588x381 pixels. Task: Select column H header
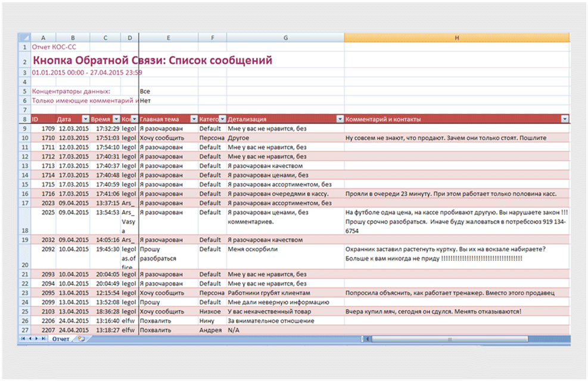(x=456, y=38)
